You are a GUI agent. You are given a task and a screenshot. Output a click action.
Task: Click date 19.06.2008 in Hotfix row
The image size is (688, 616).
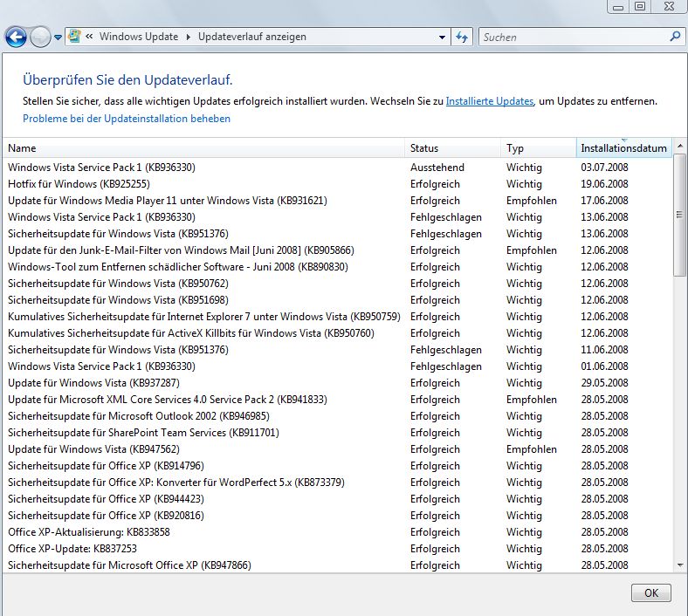pyautogui.click(x=605, y=184)
